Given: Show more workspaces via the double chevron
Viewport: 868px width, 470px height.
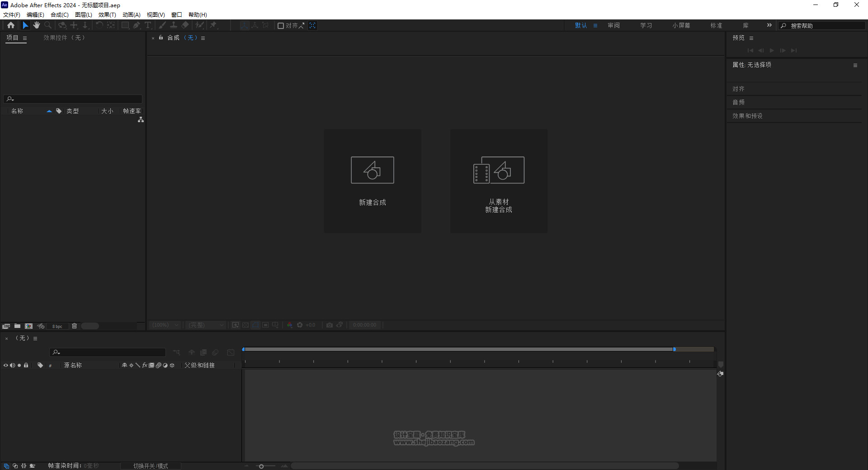Looking at the screenshot, I should pos(769,25).
